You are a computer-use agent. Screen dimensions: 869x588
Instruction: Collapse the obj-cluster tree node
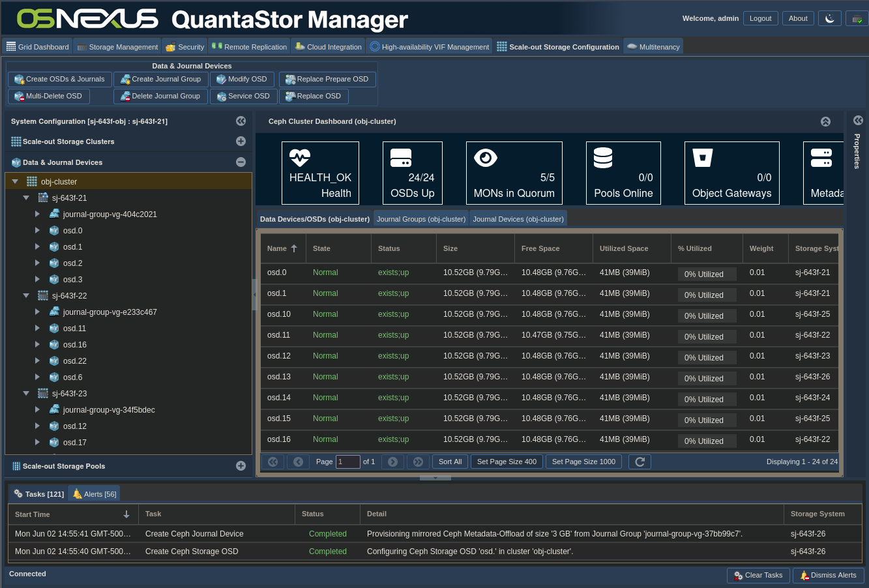coord(15,182)
